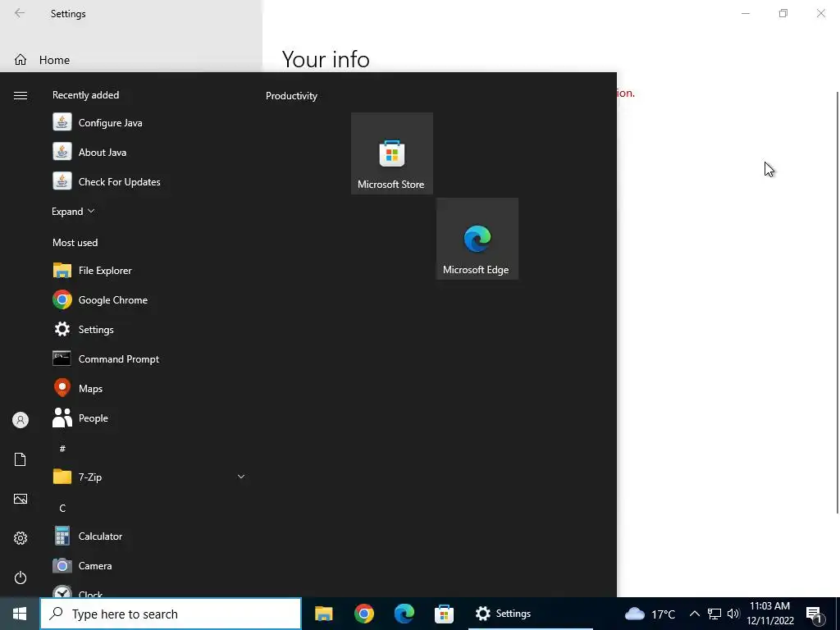Launch Chrome from the taskbar
840x630 pixels.
click(x=363, y=614)
